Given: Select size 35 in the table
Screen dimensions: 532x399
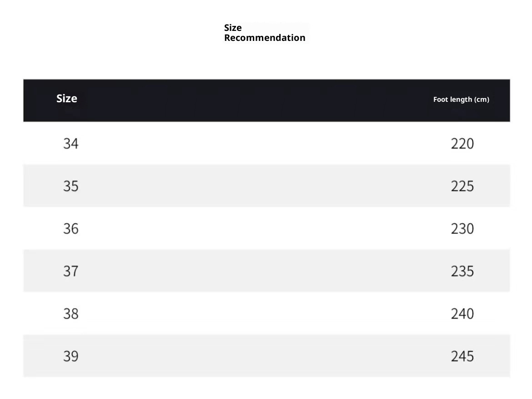Looking at the screenshot, I should point(71,186).
